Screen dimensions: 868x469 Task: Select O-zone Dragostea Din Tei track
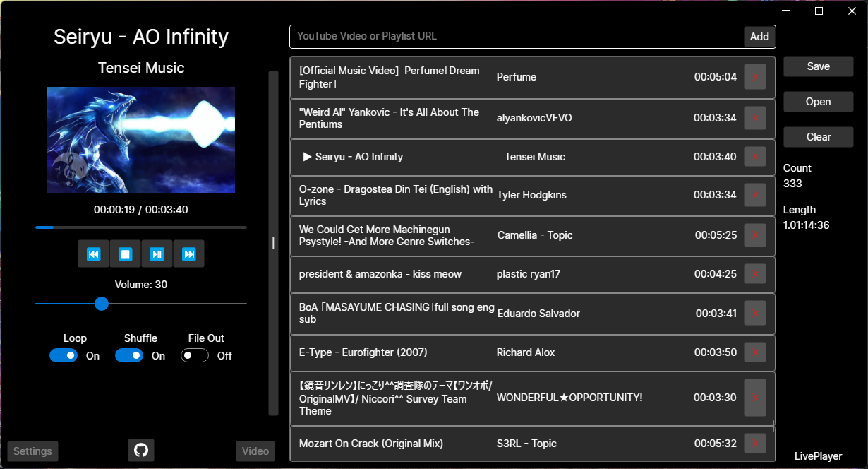pos(396,195)
